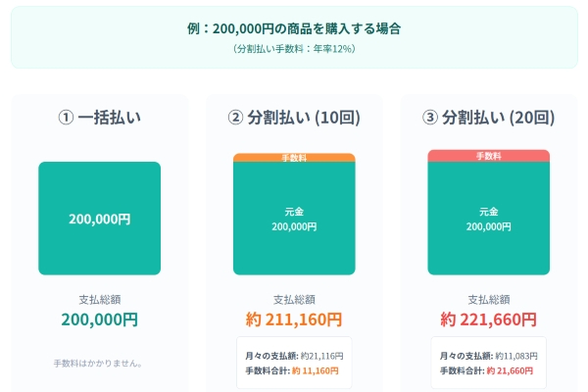Image resolution: width=588 pixels, height=392 pixels.
Task: Click the 手数料はかかりません note
Action: click(98, 364)
